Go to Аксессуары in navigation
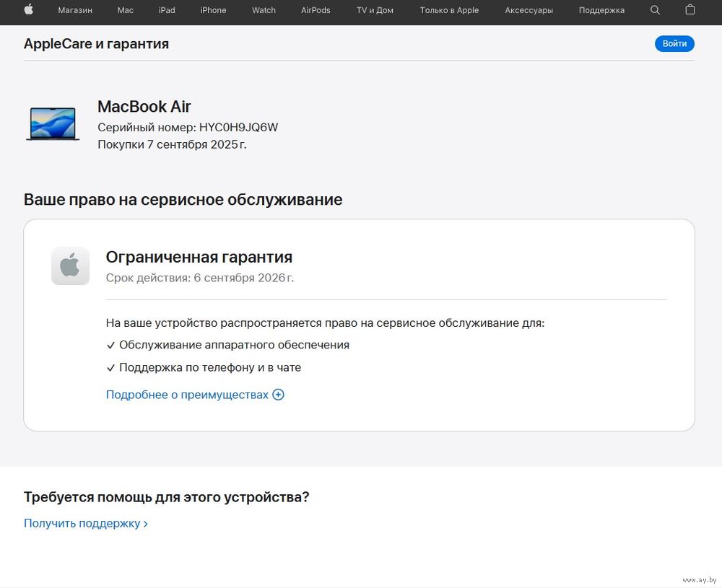This screenshot has width=722, height=588. click(529, 10)
